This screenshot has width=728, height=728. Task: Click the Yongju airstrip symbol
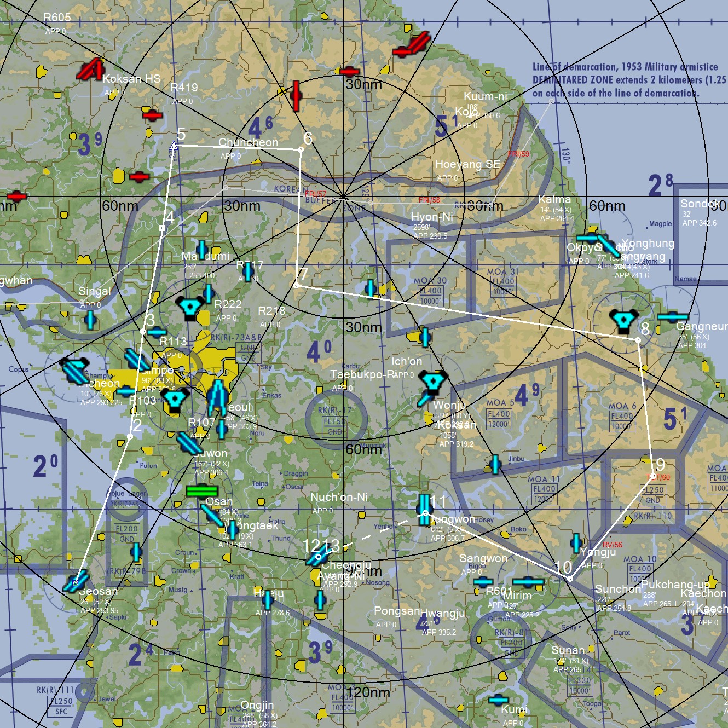pyautogui.click(x=576, y=543)
